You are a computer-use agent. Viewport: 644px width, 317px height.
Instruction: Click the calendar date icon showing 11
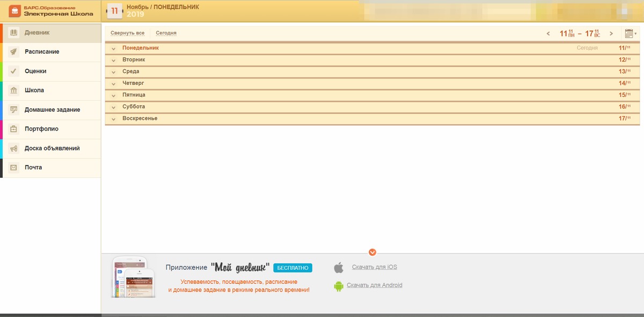click(x=114, y=11)
